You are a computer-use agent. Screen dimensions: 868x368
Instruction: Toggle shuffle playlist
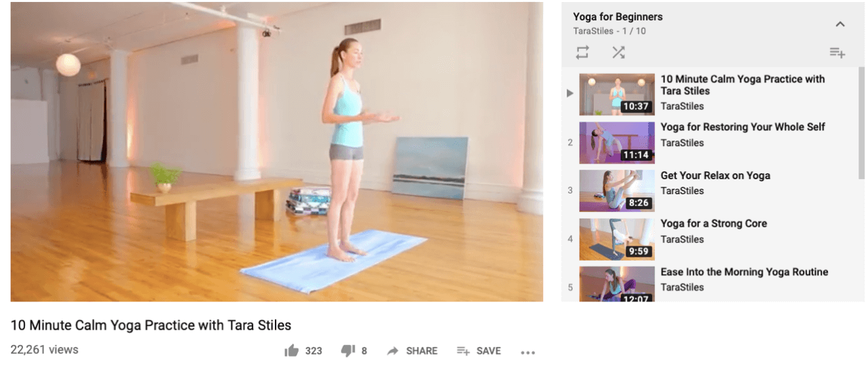point(618,52)
